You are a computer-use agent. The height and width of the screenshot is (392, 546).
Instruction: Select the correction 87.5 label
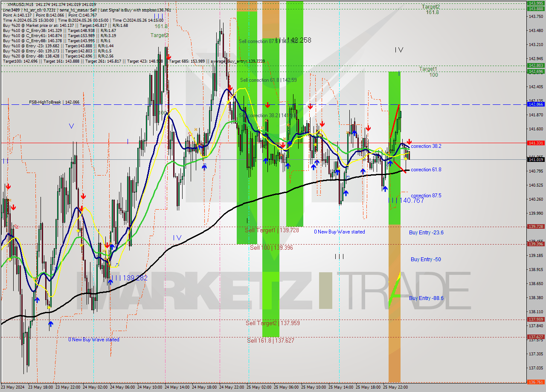click(x=426, y=196)
